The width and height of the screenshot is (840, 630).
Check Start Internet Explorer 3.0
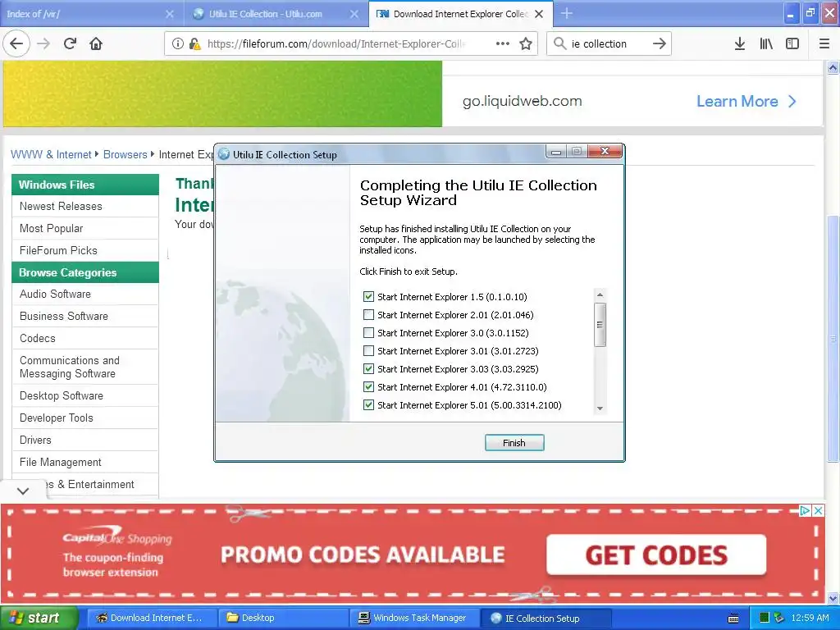pos(368,333)
